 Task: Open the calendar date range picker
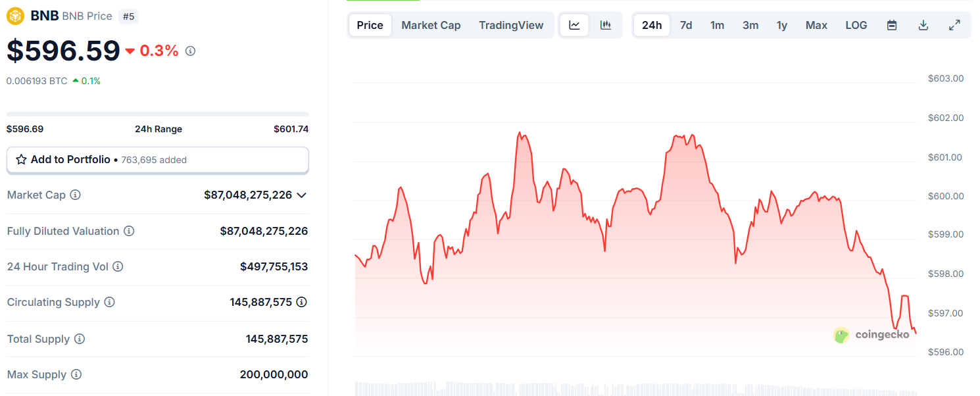(x=892, y=25)
